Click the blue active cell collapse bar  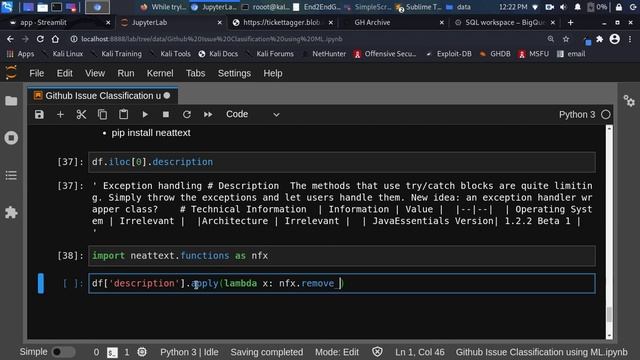[x=41, y=283]
